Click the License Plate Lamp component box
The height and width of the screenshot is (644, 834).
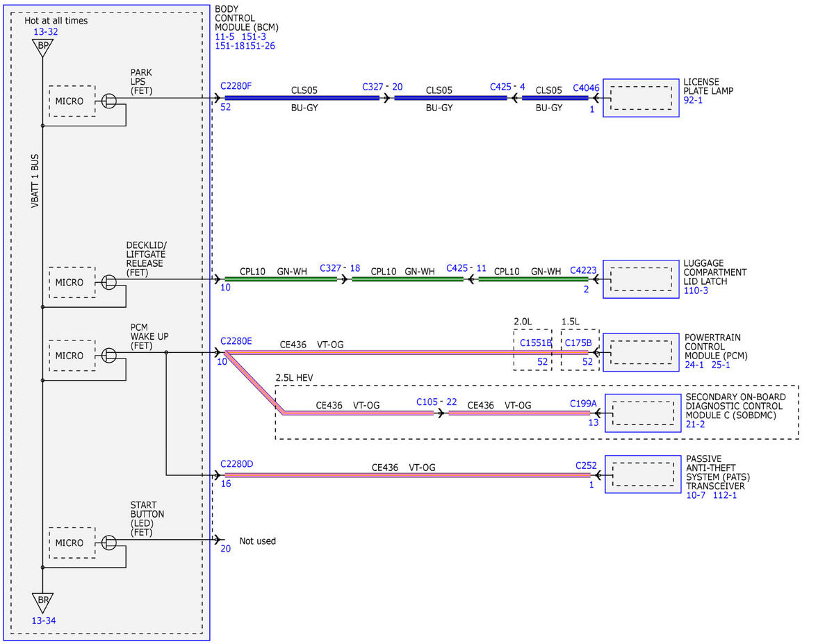(x=641, y=98)
